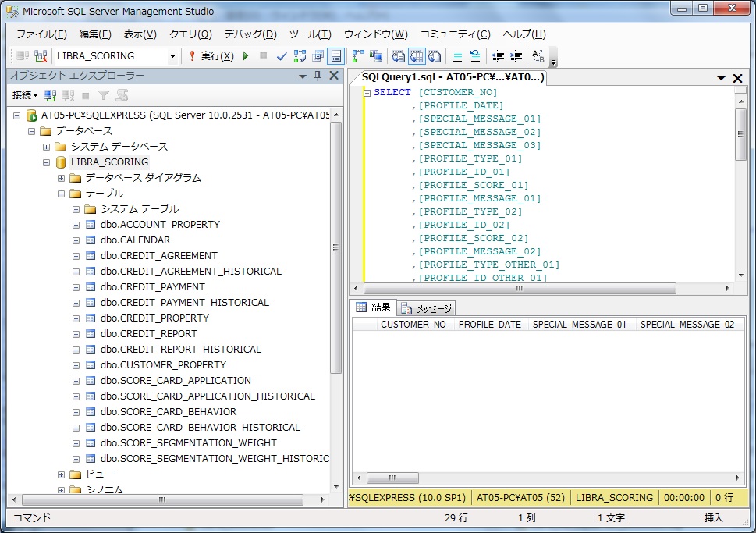The height and width of the screenshot is (533, 756).
Task: Collapse the SELECT statement outline in editor
Action: coord(367,93)
